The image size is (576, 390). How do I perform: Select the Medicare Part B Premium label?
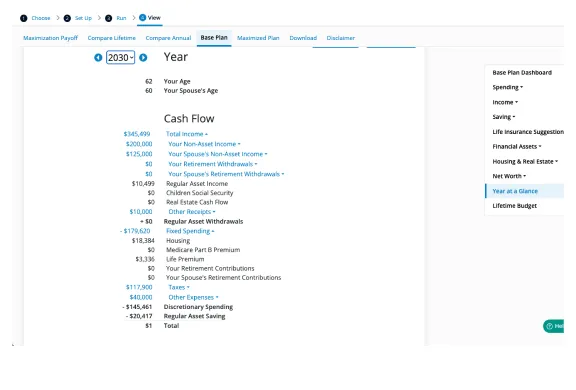point(203,250)
